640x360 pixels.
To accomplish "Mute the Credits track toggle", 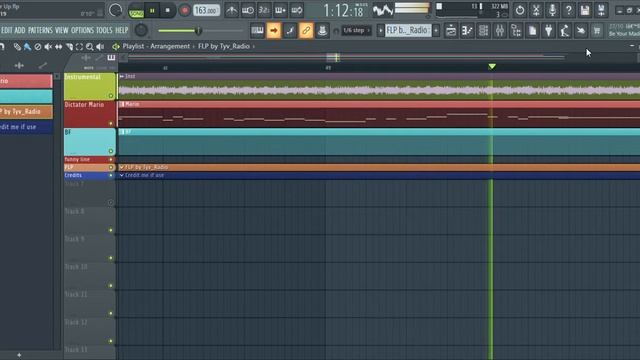I will coord(111,176).
